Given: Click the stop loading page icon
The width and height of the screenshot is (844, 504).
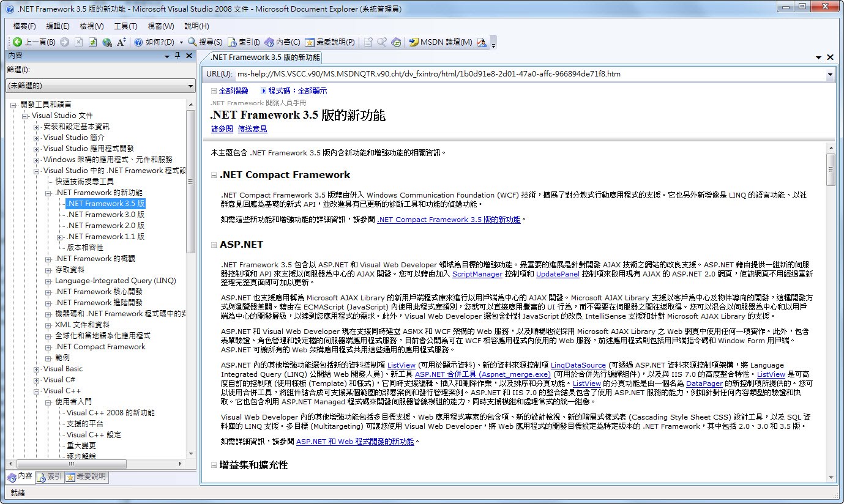Looking at the screenshot, I should click(79, 42).
